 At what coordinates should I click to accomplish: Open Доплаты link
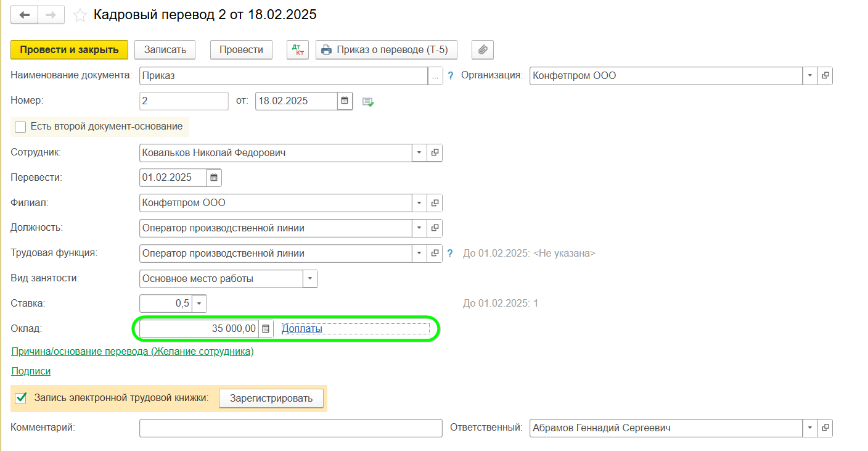pos(302,329)
